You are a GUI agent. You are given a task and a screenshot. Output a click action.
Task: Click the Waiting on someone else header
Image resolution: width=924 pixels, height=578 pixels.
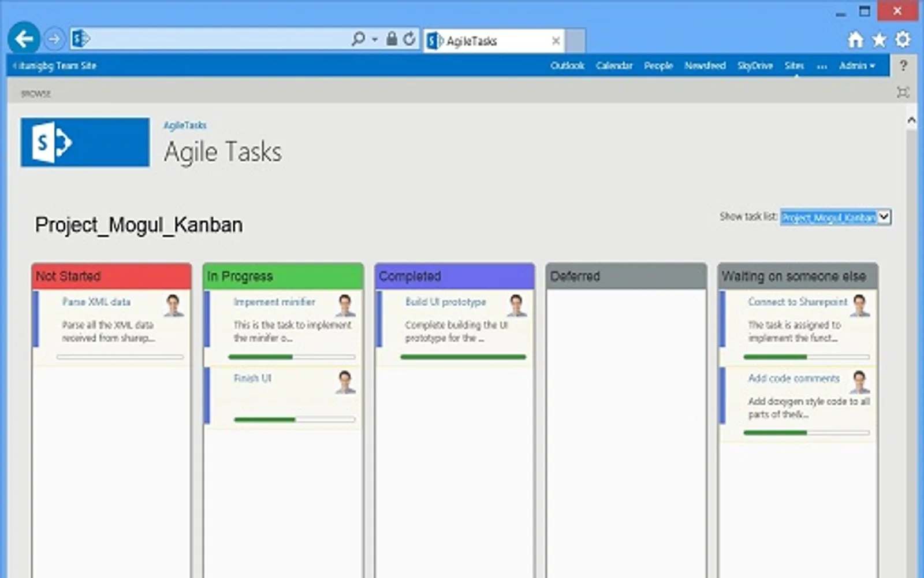point(798,276)
